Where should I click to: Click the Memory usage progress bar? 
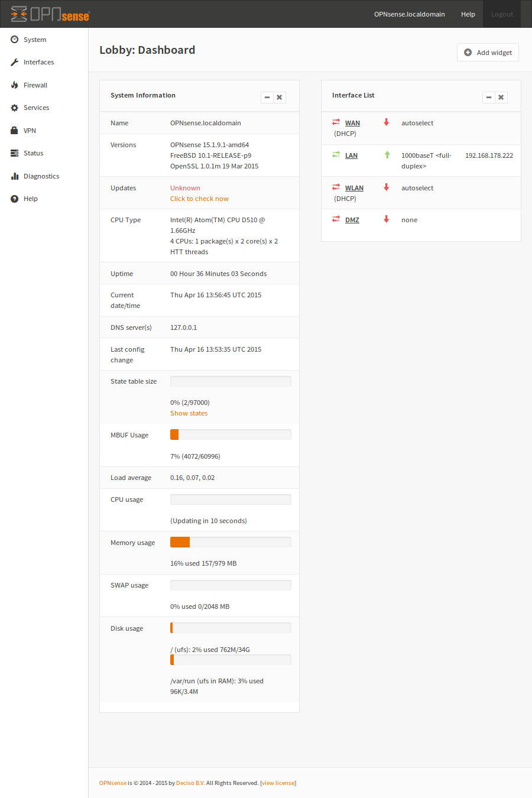point(231,542)
